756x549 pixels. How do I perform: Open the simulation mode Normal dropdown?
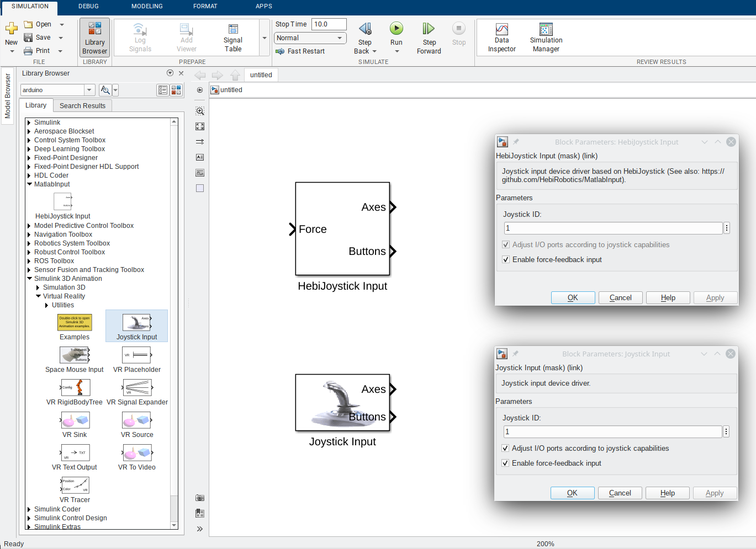click(310, 38)
